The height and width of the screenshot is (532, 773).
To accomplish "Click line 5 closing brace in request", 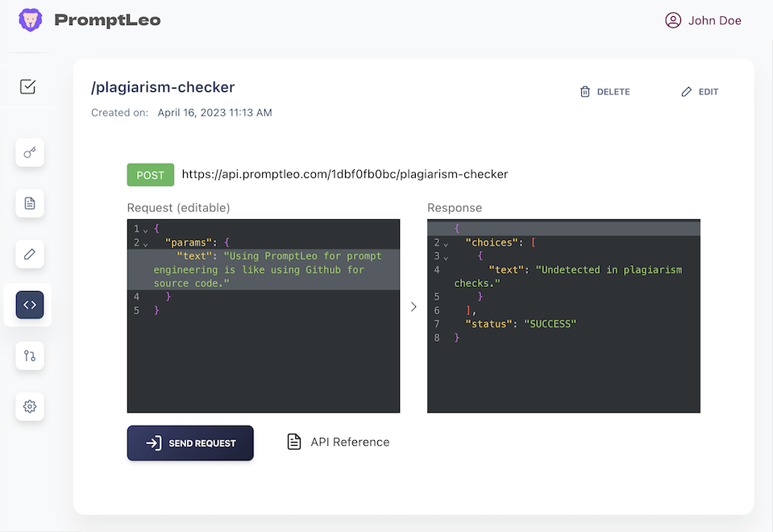I will tap(156, 310).
